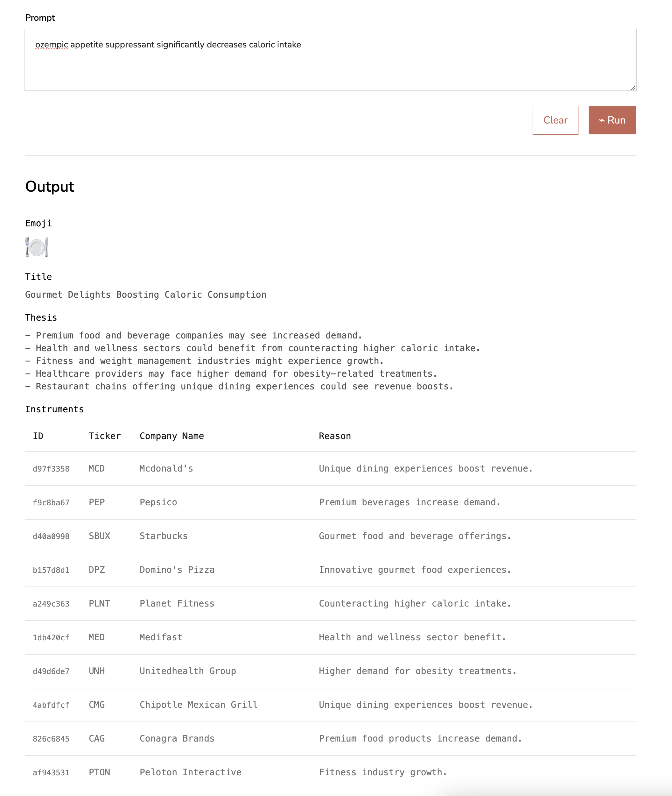Click the 'Instruments' section label
This screenshot has width=672, height=796.
(x=54, y=409)
